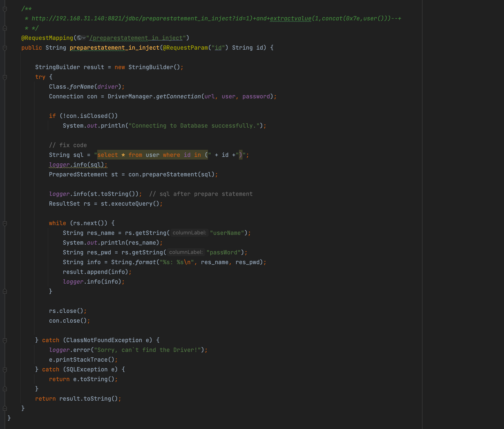The image size is (504, 429).
Task: Click result.append(info) statement
Action: (x=97, y=272)
